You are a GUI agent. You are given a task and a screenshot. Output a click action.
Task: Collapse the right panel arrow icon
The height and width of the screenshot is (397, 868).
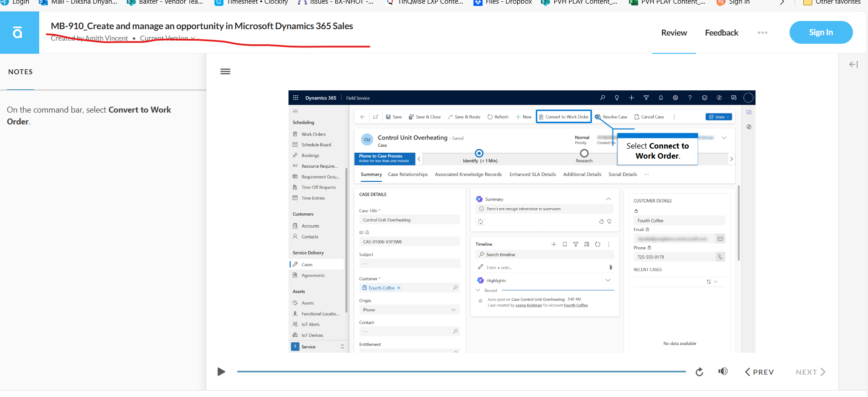pyautogui.click(x=853, y=65)
